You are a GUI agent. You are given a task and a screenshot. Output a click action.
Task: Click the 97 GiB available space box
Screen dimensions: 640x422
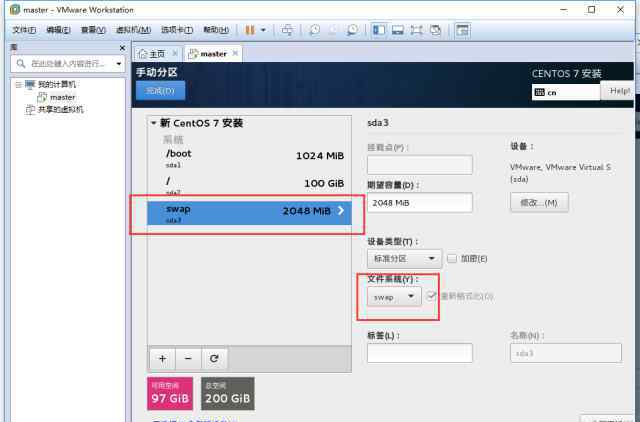[x=170, y=393]
